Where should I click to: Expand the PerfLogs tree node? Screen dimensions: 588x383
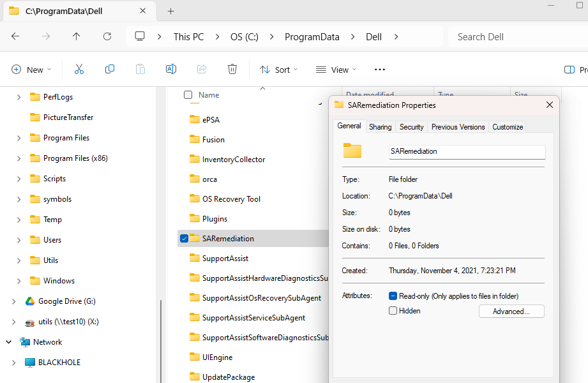coord(19,97)
